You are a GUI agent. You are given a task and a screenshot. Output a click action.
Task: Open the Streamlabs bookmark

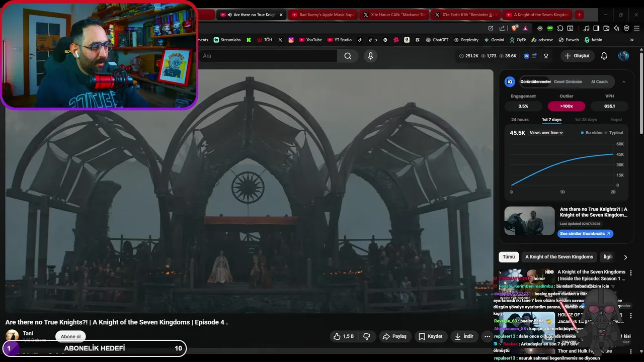[x=227, y=40]
